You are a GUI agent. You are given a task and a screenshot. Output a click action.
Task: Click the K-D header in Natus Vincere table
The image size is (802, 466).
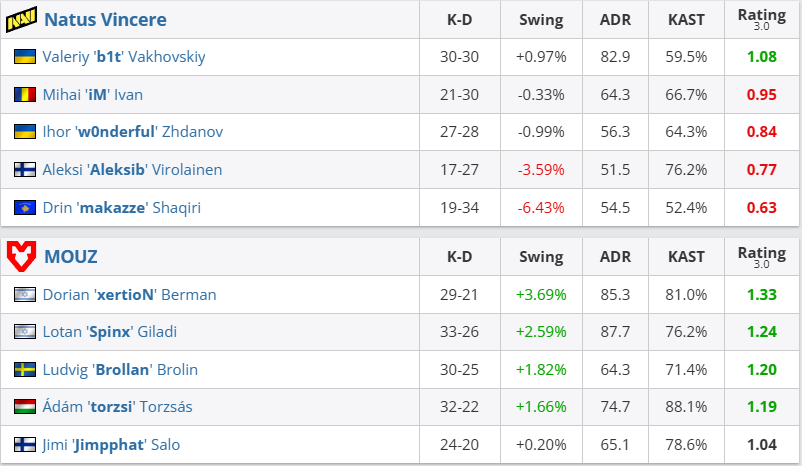tap(459, 20)
